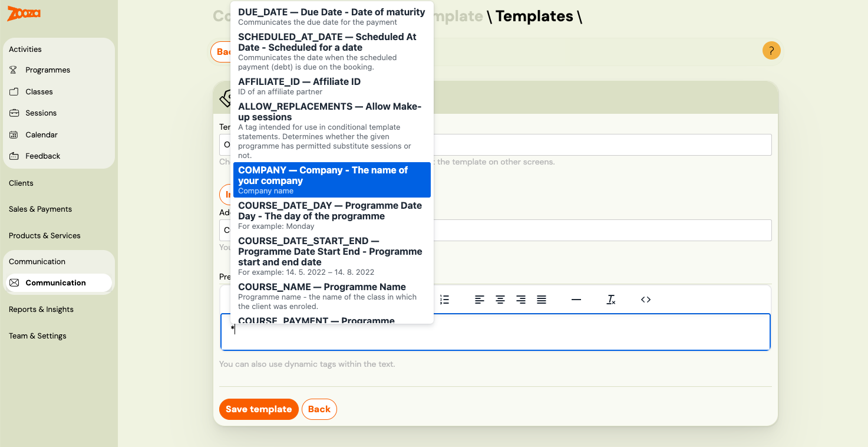Click Save template button
The image size is (868, 447).
[x=259, y=409]
